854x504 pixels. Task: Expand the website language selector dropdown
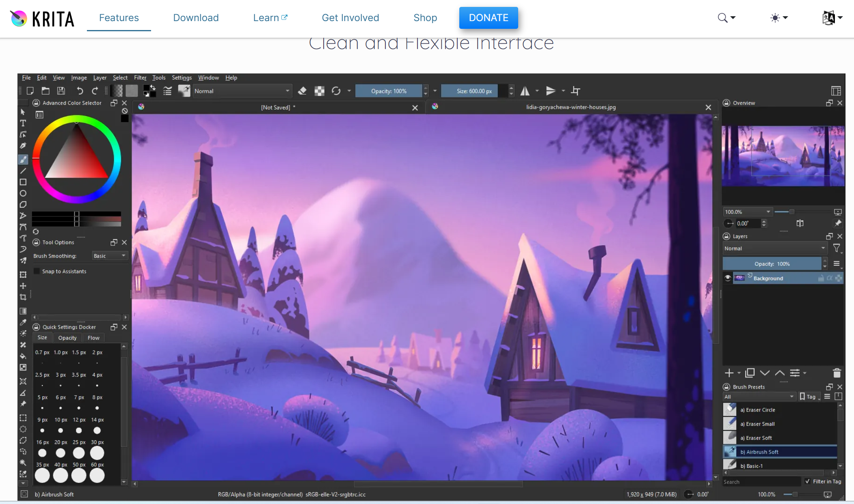tap(832, 18)
